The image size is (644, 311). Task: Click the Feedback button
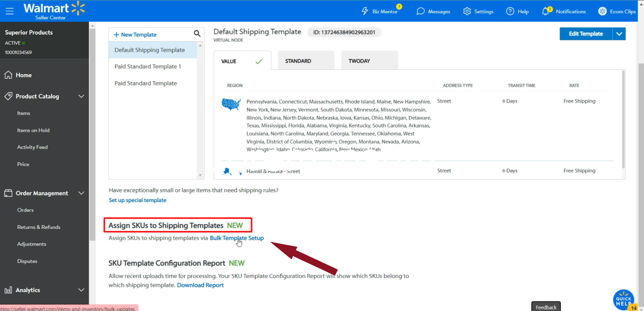pos(546,307)
